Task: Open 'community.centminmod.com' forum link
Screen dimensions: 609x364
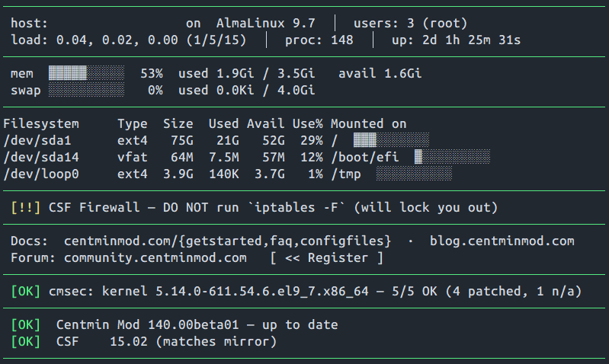Action: [x=155, y=257]
